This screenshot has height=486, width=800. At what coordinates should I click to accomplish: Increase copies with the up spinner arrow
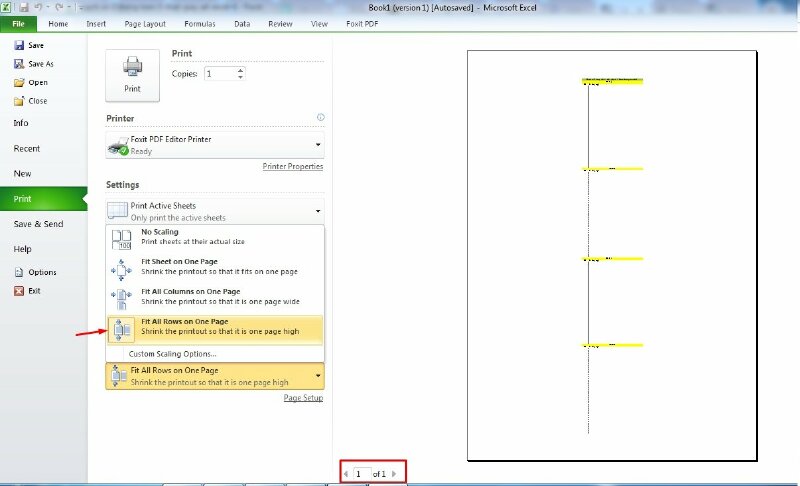[x=240, y=70]
